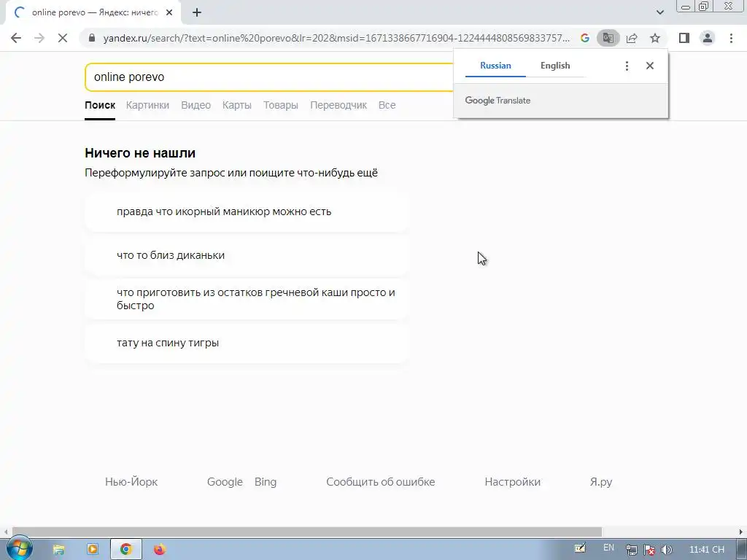The height and width of the screenshot is (560, 747).
Task: Click the scrollbar right arrow
Action: point(741,532)
